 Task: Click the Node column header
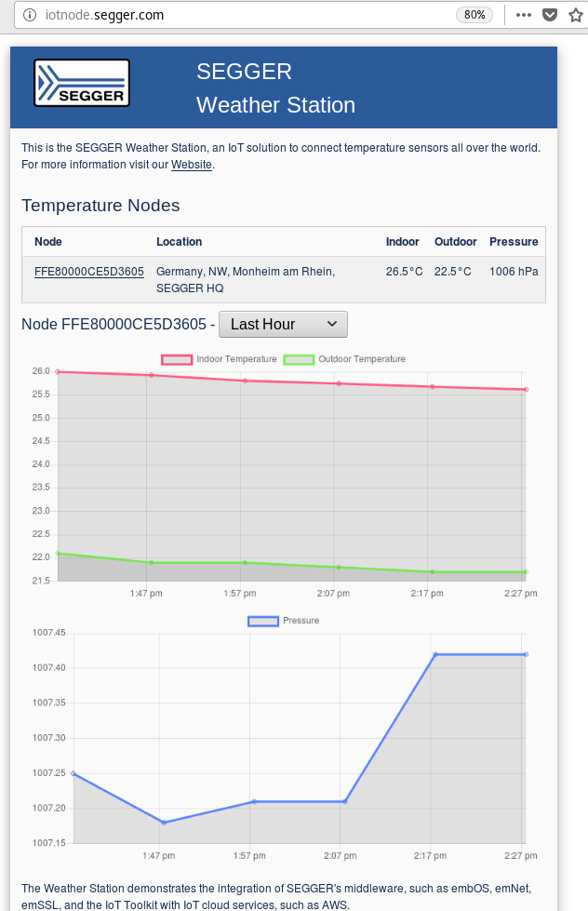point(48,242)
